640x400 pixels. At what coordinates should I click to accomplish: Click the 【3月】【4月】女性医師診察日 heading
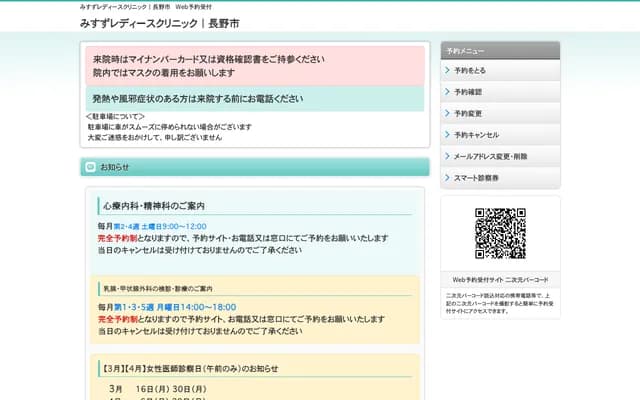coord(190,369)
